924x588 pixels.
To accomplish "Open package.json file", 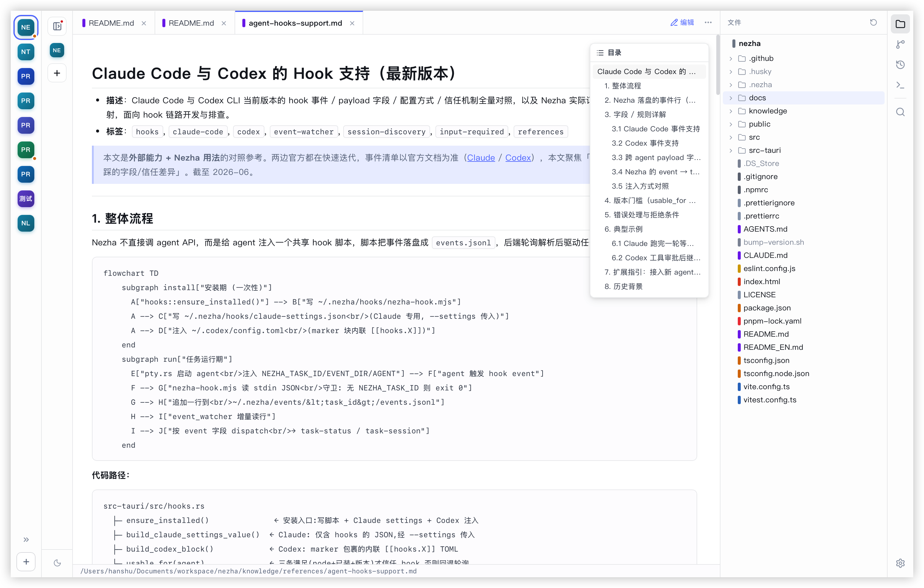I will 803,308.
